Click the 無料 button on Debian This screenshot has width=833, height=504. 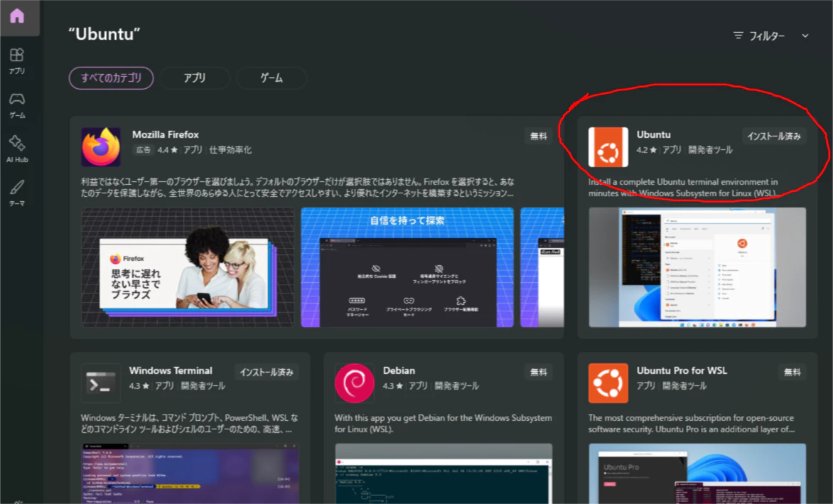(538, 372)
